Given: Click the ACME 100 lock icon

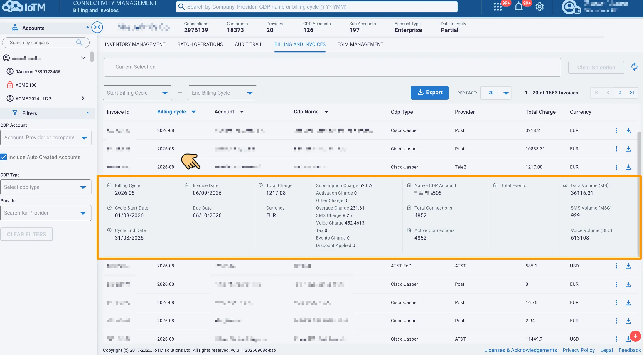Looking at the screenshot, I should 10,85.
